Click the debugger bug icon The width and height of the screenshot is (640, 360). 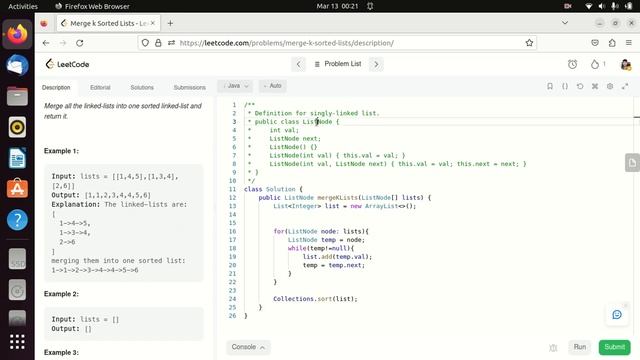coord(553,348)
